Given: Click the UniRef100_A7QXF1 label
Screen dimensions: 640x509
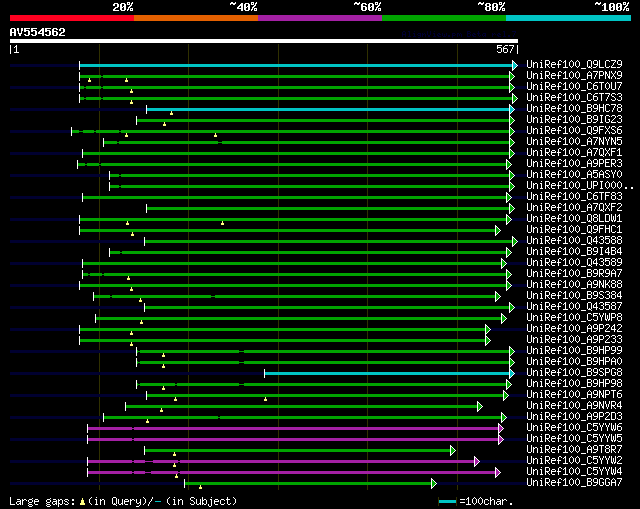Looking at the screenshot, I should tap(574, 153).
